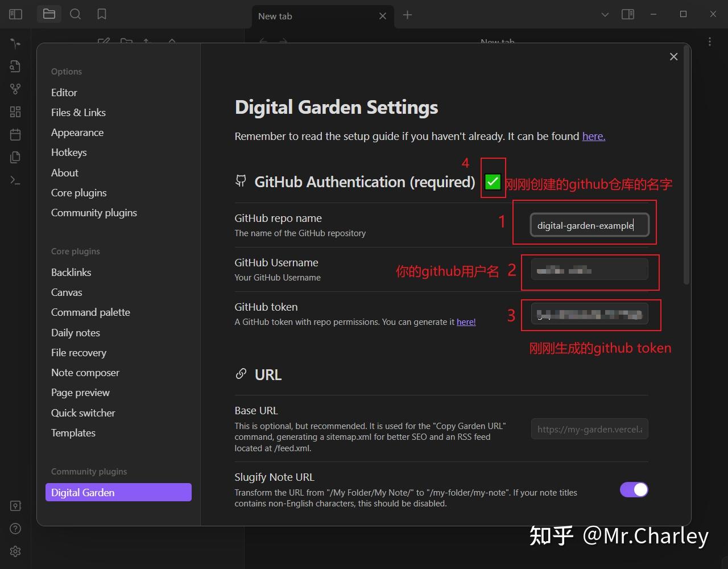Open the more options three-dot menu
The width and height of the screenshot is (728, 569).
(x=709, y=42)
